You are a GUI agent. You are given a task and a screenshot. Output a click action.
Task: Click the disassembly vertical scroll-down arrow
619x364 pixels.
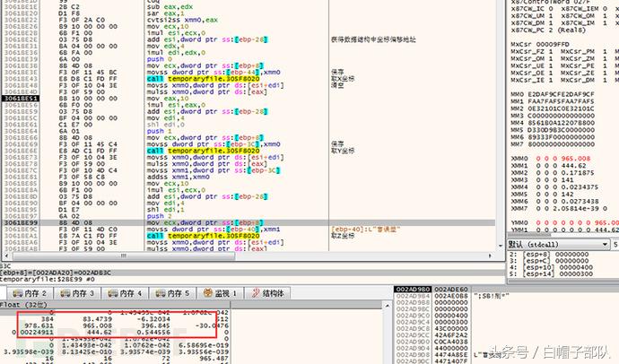click(501, 246)
